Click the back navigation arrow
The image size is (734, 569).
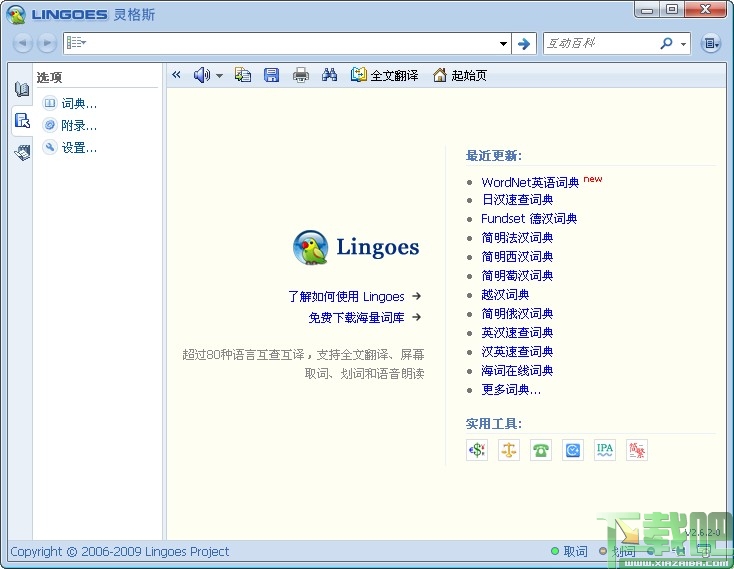tap(22, 43)
